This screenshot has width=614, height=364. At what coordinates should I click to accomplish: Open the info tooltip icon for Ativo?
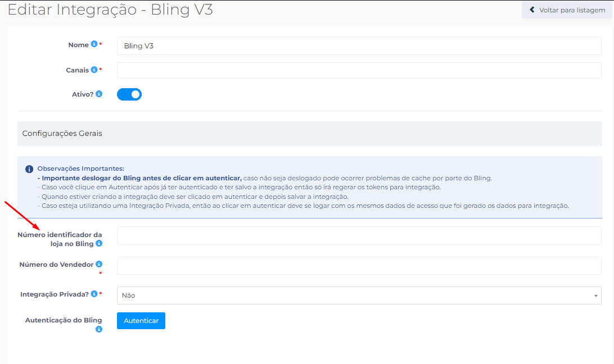[99, 94]
